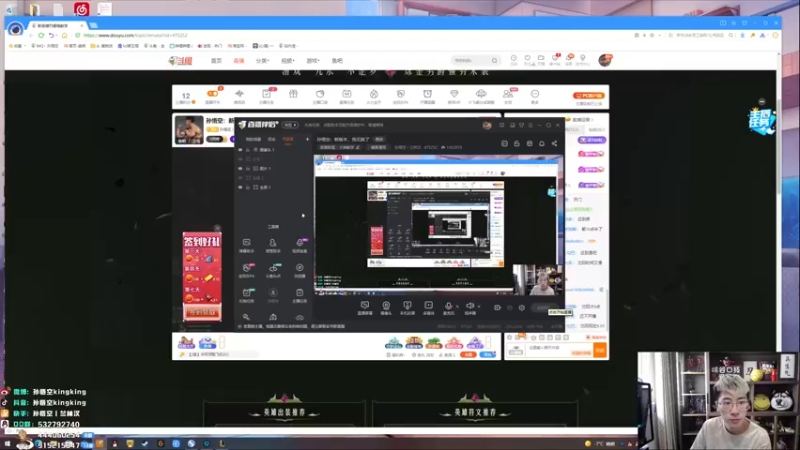Expand sources panel with white arrow
The image size is (800, 450).
tap(303, 215)
